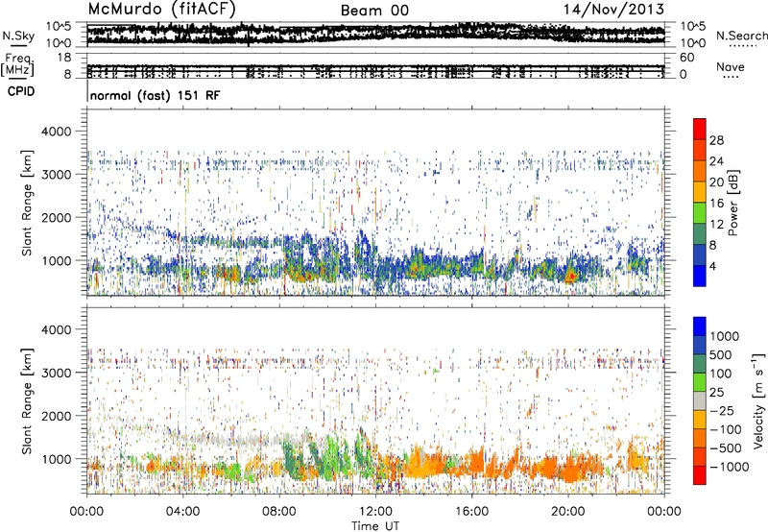Pick the gray -25 to 25 Velocity color segment
This screenshot has width=768, height=532.
pyautogui.click(x=700, y=400)
